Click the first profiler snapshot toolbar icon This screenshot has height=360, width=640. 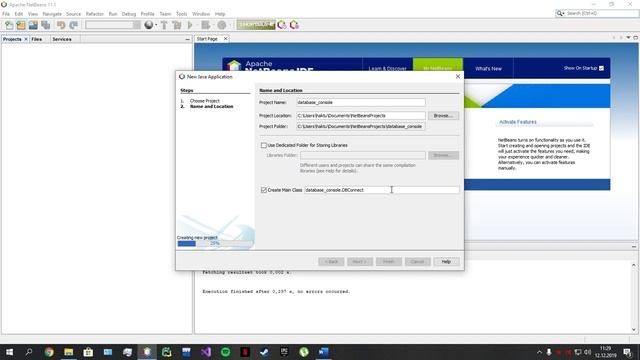[282, 25]
